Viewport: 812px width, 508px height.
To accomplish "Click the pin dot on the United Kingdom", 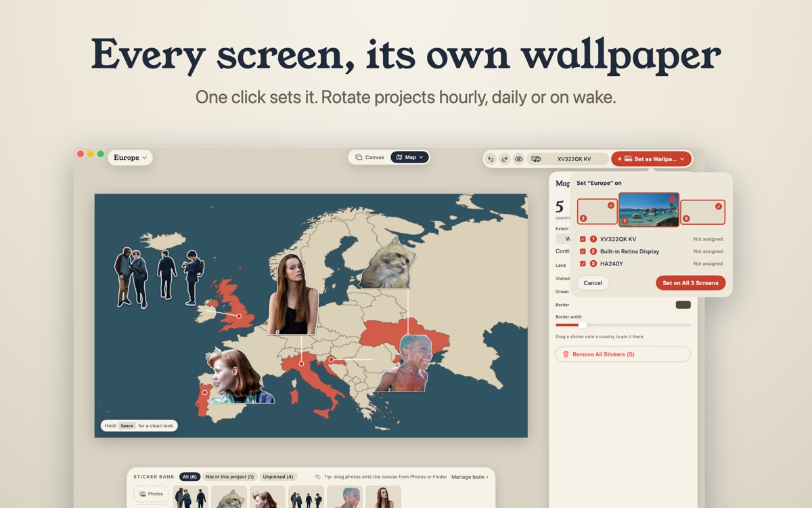I will (239, 316).
